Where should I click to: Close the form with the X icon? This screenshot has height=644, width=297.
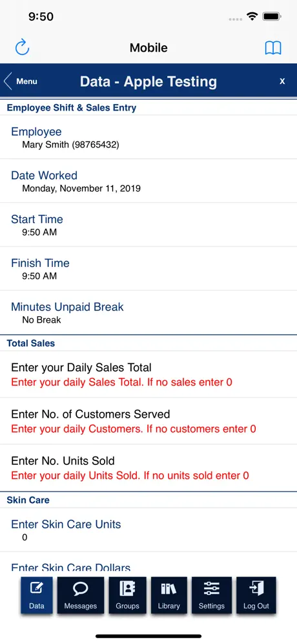[282, 81]
